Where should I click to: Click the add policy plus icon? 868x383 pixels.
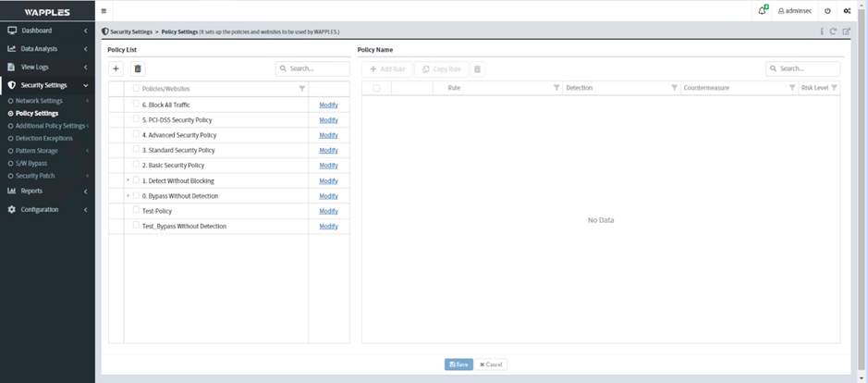point(116,68)
